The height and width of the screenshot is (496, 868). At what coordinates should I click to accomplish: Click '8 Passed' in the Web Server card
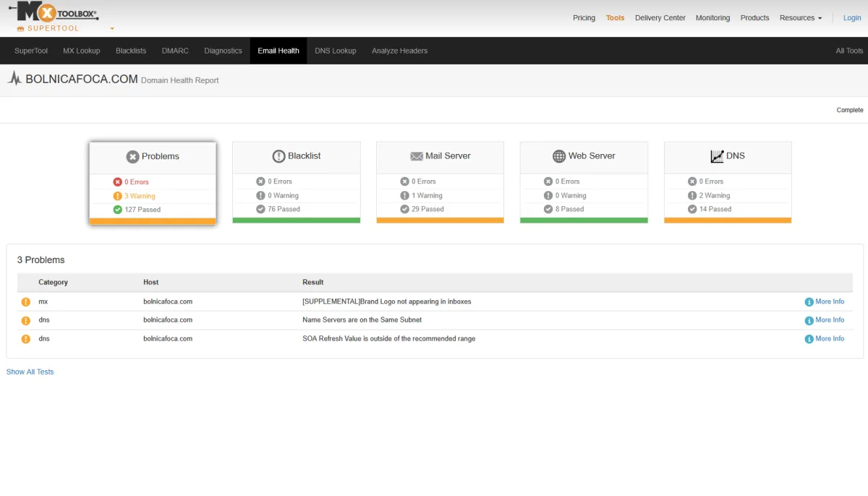coord(569,209)
